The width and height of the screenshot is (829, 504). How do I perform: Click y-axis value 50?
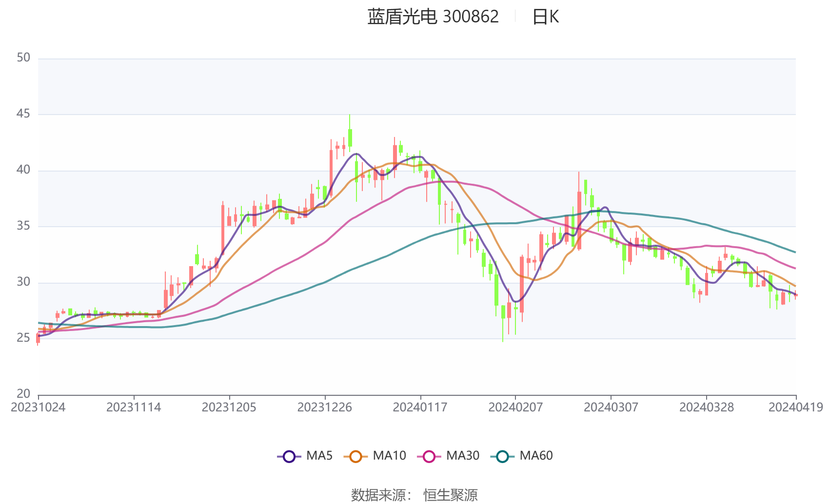[23, 58]
